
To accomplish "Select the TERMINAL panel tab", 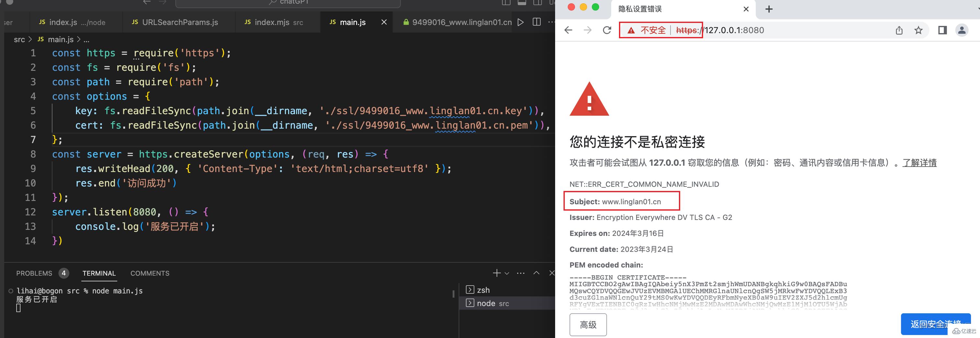I will [99, 273].
